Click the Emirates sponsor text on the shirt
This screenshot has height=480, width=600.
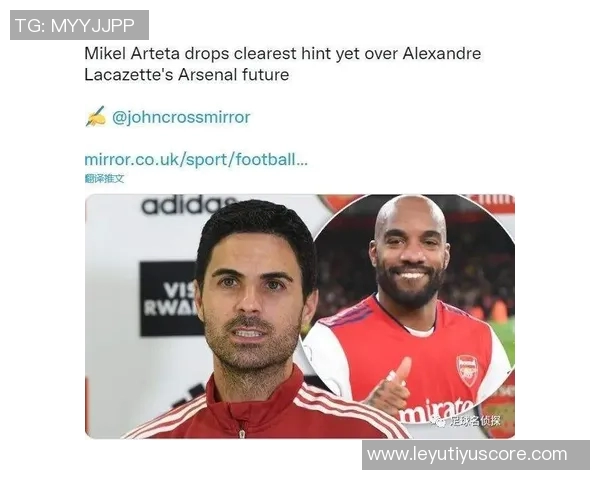tap(434, 410)
